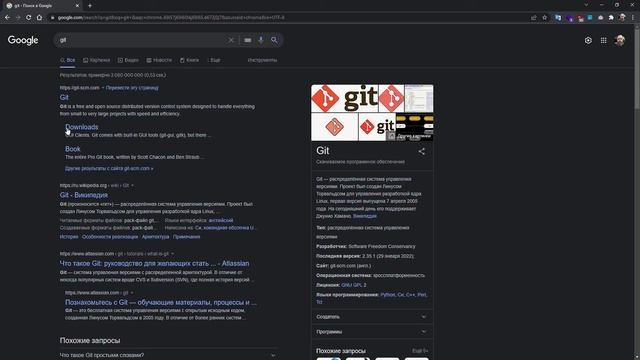Click inside the Google search field
640x360 pixels.
pos(143,40)
